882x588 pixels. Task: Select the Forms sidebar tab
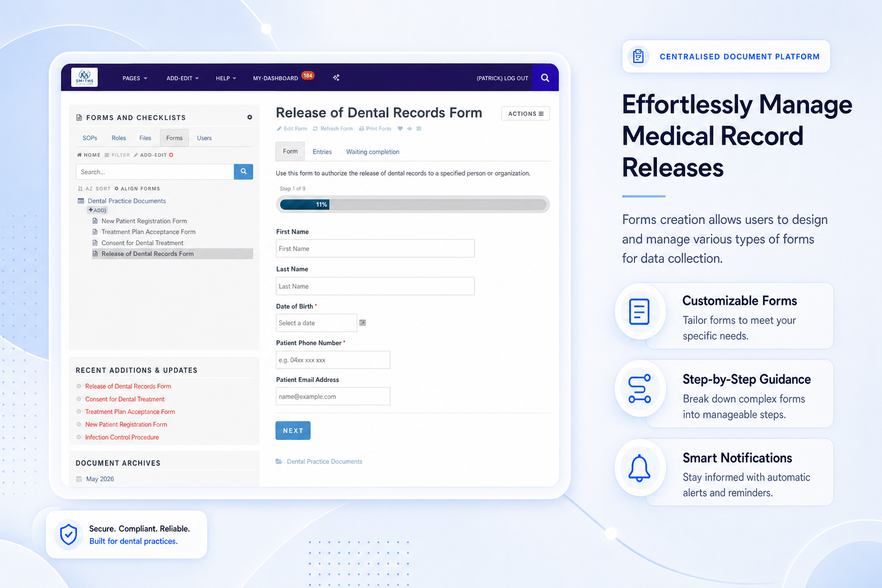pos(175,138)
